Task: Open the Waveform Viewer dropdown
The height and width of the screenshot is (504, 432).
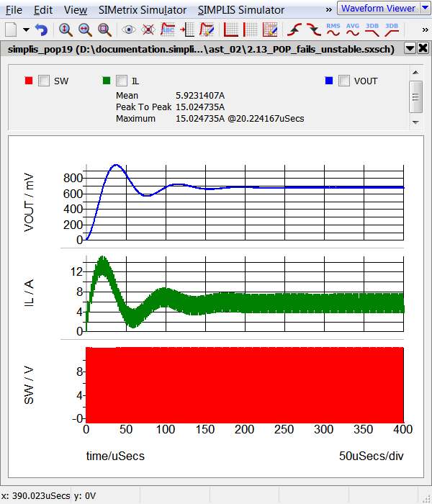Action: (388, 9)
